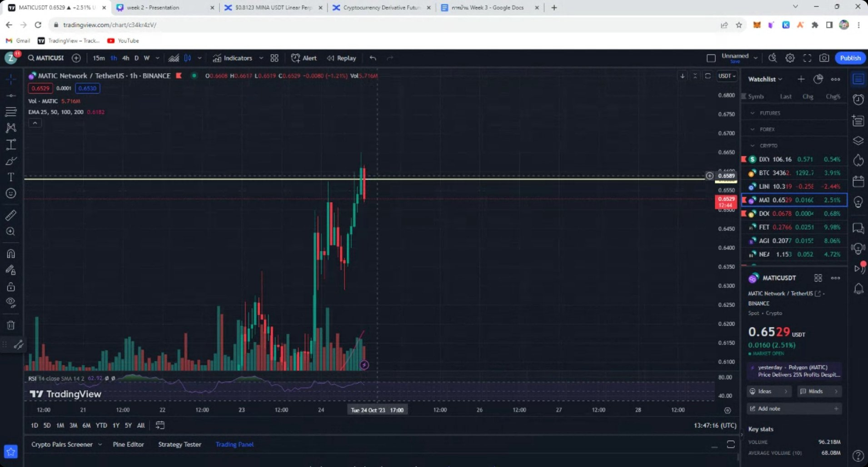Select the BTC row in watchlist
Viewport: 868px width, 467px height.
pyautogui.click(x=794, y=173)
